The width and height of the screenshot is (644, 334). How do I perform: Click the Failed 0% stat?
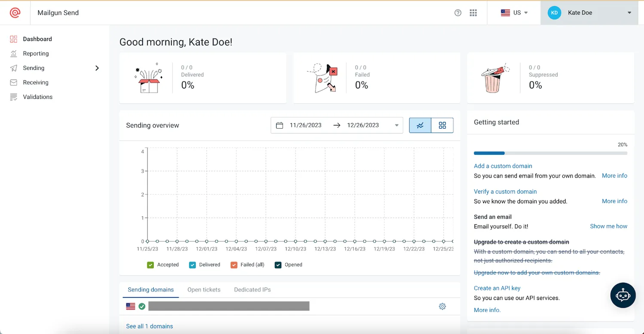(x=361, y=85)
